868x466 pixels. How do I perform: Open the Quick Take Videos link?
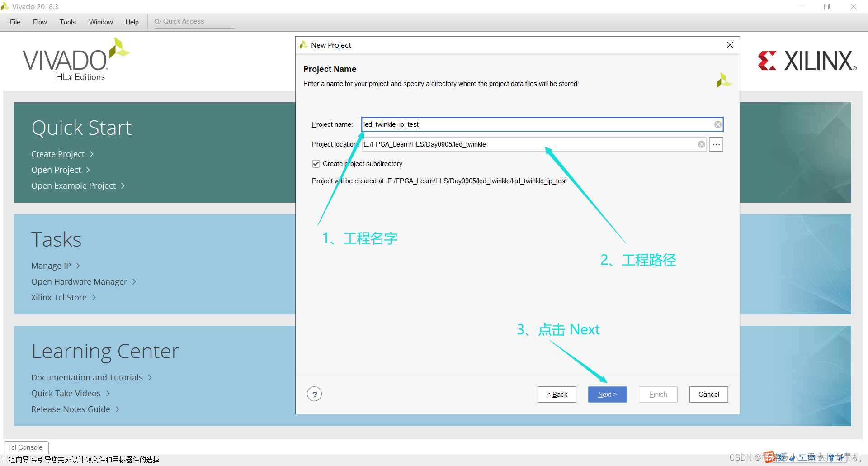coord(66,394)
